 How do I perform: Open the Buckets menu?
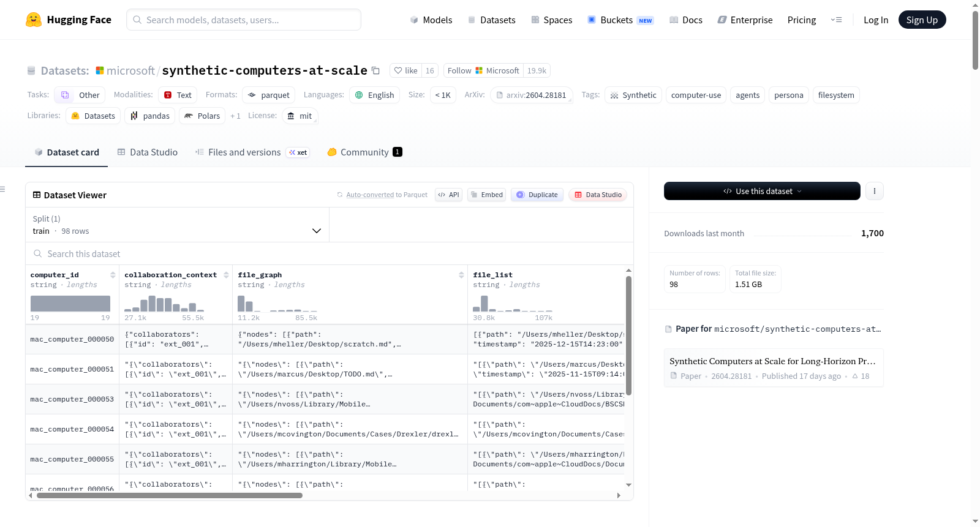pos(620,20)
